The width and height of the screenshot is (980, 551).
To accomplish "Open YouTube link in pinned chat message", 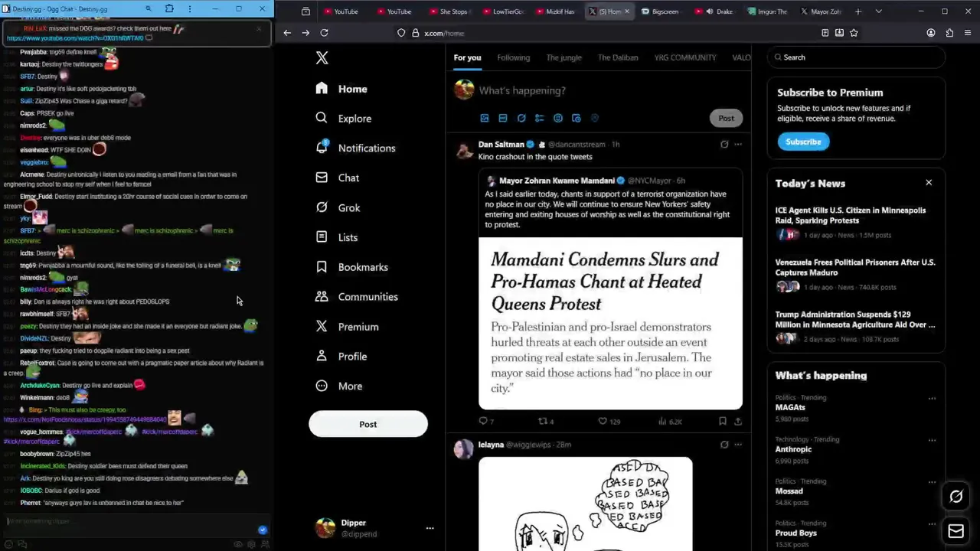I will coord(75,37).
